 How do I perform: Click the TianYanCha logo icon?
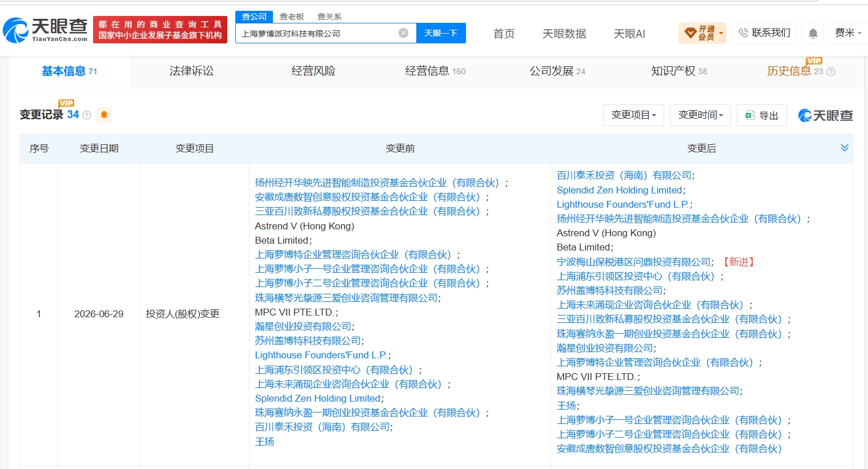(15, 30)
